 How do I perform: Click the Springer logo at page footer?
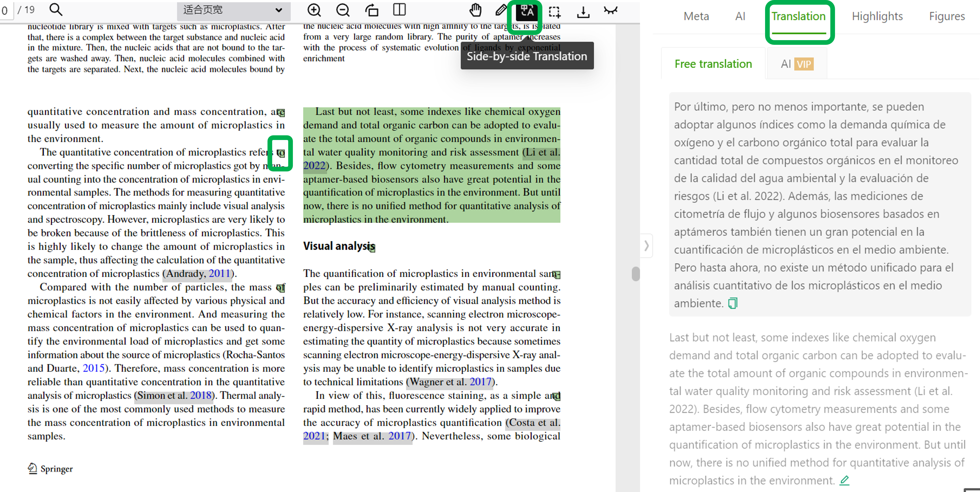tap(50, 468)
